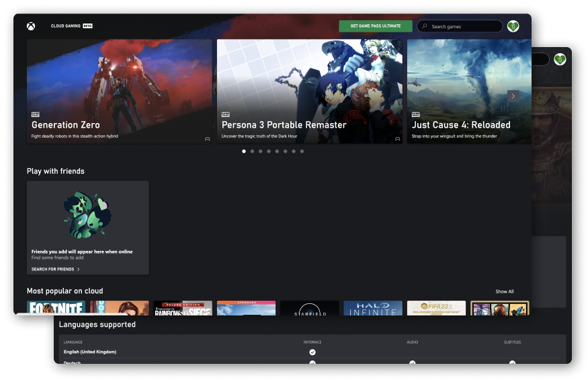Click the Audio column header
This screenshot has height=380, width=588.
413,342
